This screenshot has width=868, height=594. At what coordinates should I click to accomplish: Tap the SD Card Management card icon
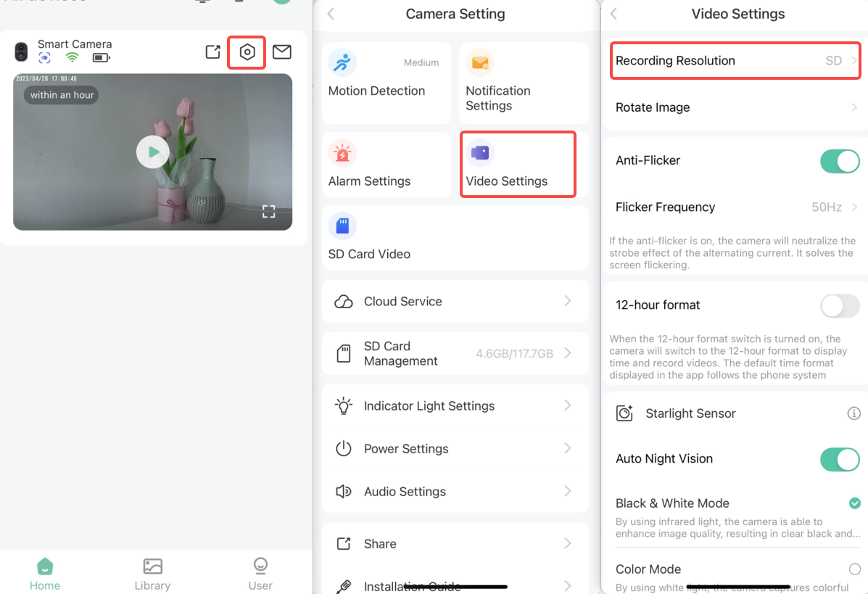[344, 353]
